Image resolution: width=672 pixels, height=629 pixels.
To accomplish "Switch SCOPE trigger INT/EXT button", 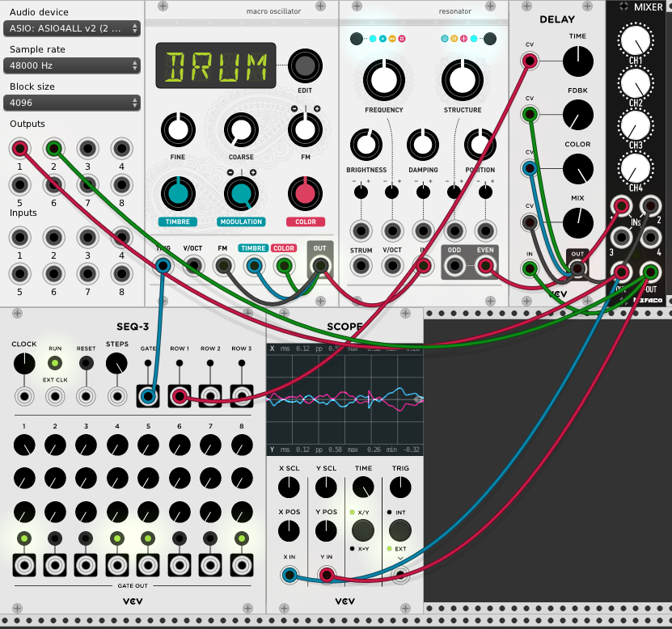I will [x=400, y=530].
